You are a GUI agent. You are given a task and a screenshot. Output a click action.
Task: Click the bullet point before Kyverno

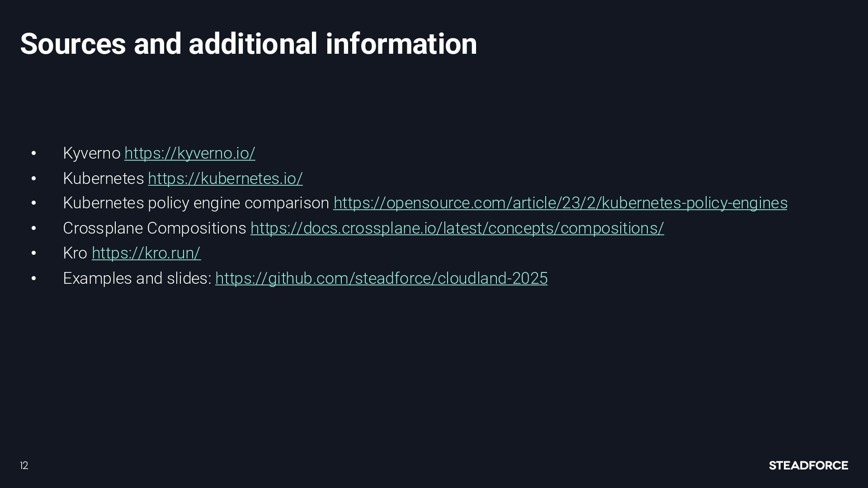34,154
